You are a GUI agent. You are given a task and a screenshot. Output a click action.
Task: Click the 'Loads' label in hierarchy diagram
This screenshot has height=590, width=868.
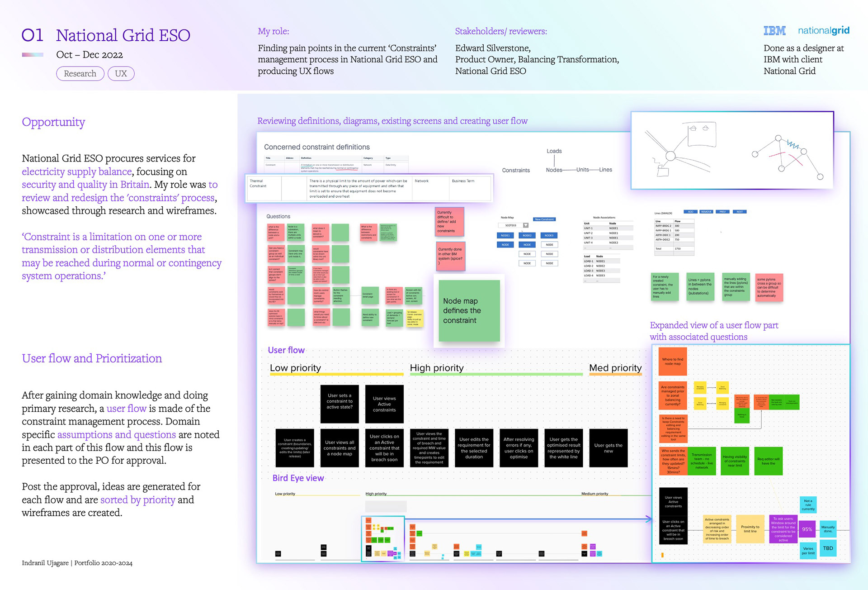tap(554, 151)
